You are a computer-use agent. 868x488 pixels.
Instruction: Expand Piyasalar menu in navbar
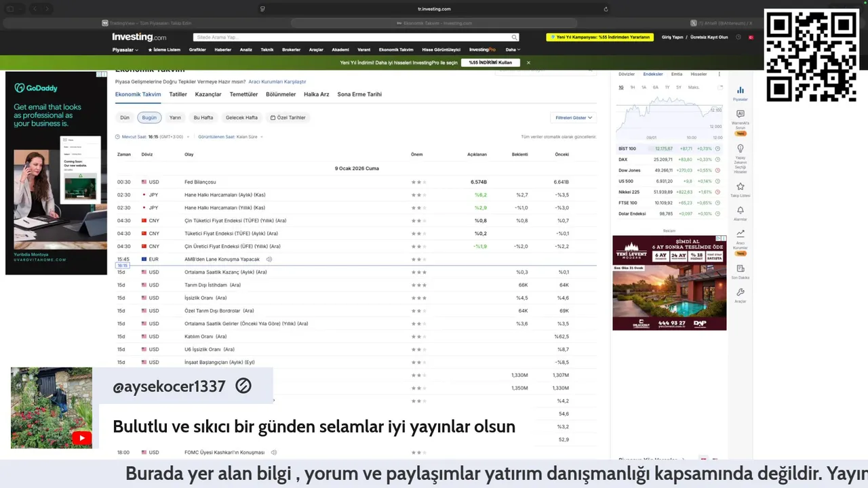coord(125,49)
